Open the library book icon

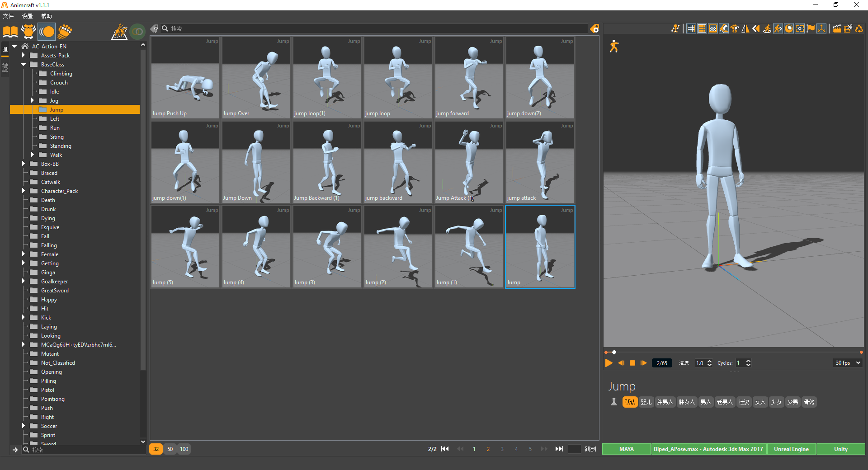point(10,32)
